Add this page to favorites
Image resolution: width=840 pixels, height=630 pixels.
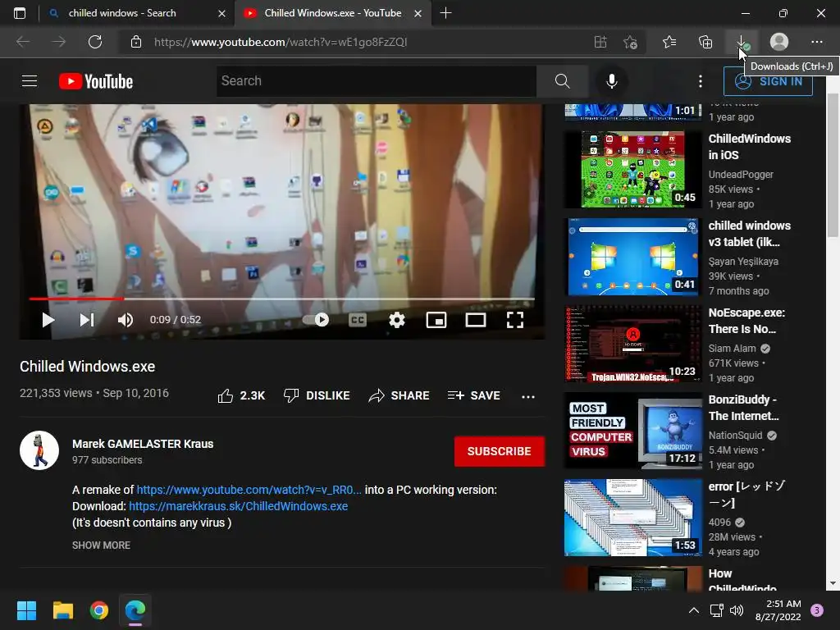click(631, 42)
